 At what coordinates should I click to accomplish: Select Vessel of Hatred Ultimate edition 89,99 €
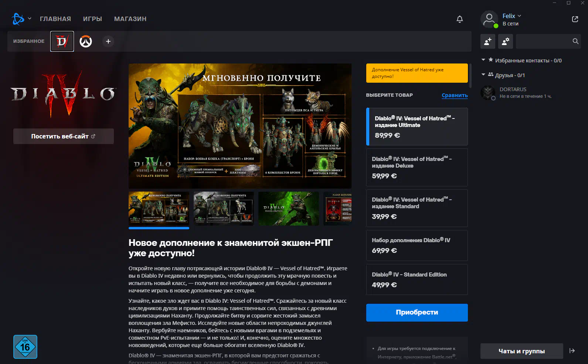coord(417,127)
